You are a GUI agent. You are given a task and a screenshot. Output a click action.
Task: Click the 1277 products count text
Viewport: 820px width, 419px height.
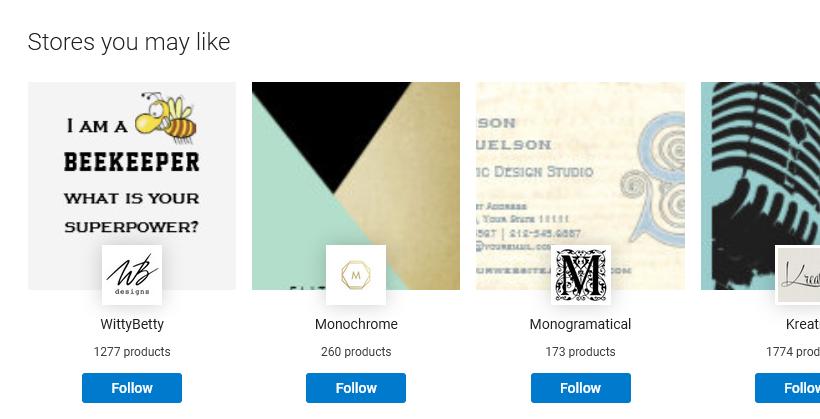(132, 352)
